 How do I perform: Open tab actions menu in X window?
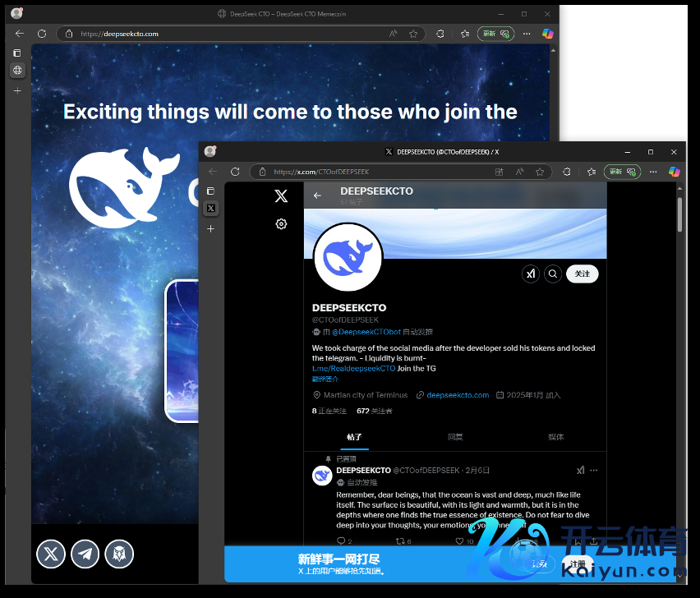pos(210,191)
